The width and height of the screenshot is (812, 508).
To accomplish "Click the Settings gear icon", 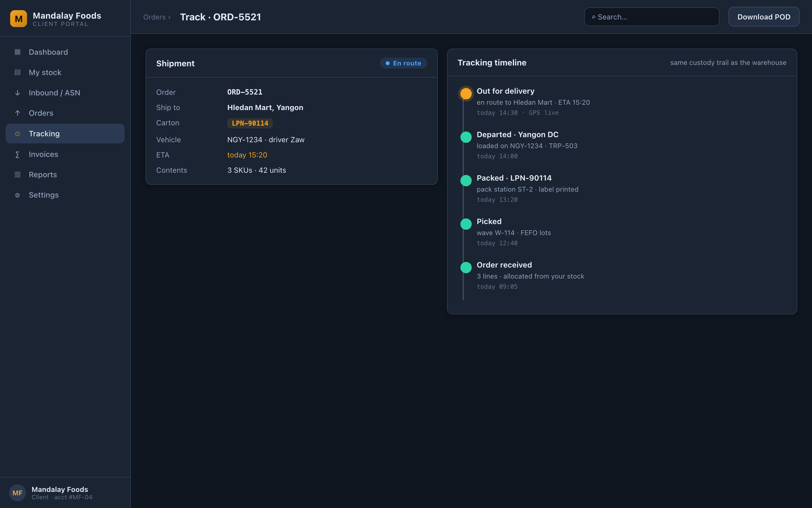I will coord(17,195).
